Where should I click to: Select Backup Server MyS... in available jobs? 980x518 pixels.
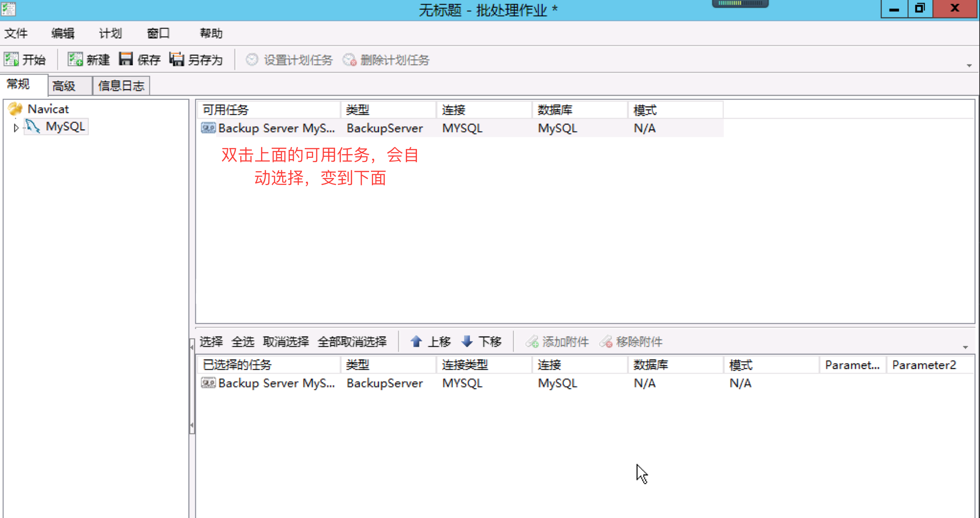point(276,128)
